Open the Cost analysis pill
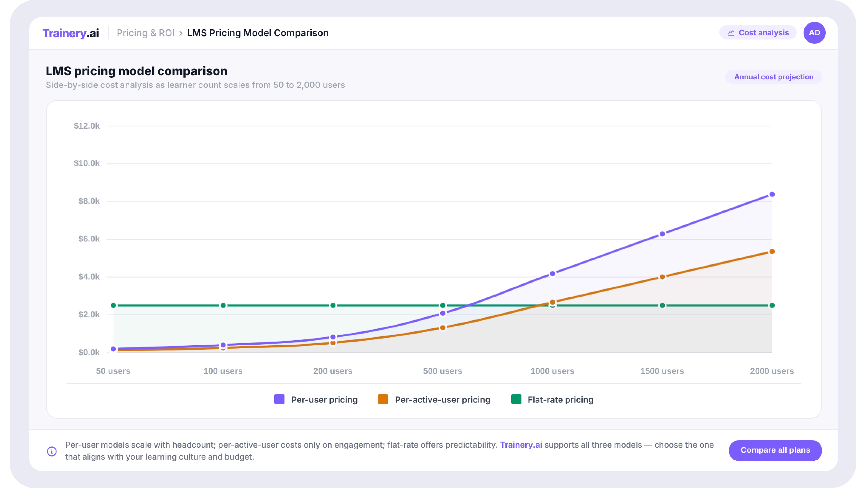868x488 pixels. pyautogui.click(x=758, y=33)
